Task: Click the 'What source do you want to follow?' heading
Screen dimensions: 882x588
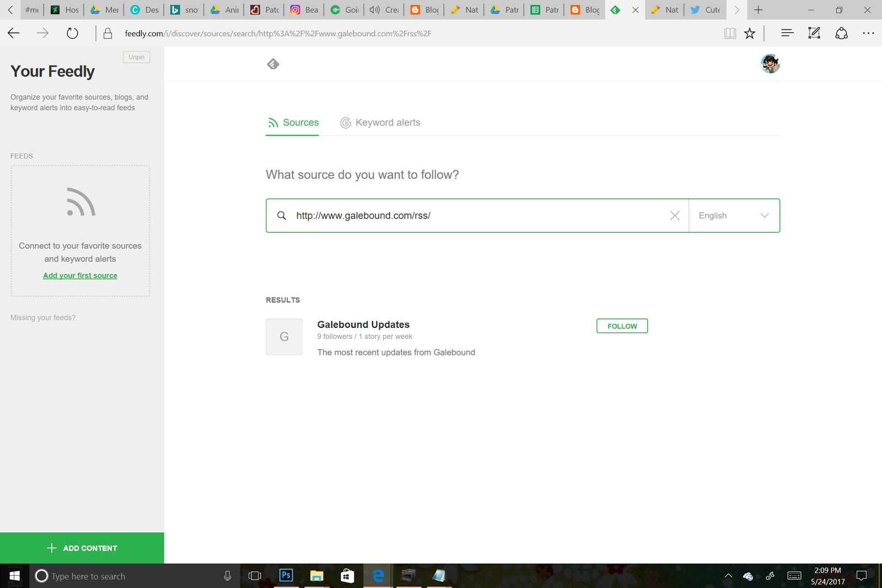Action: (362, 175)
